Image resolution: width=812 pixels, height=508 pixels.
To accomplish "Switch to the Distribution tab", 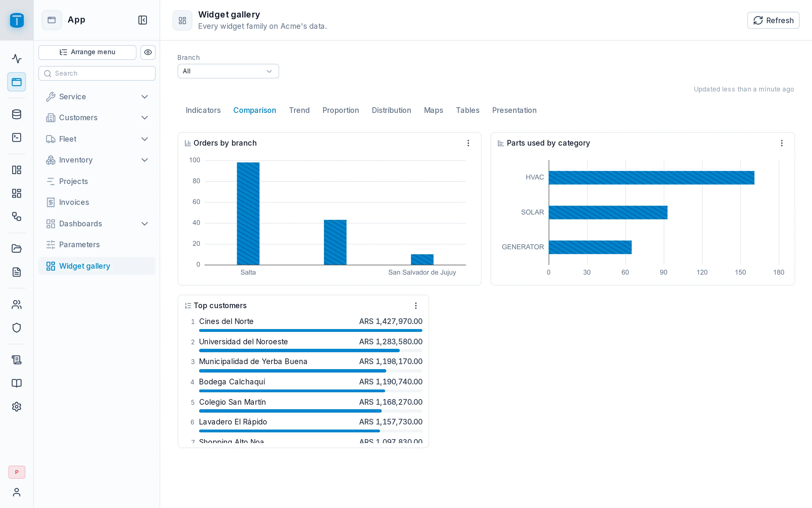I will [x=391, y=110].
